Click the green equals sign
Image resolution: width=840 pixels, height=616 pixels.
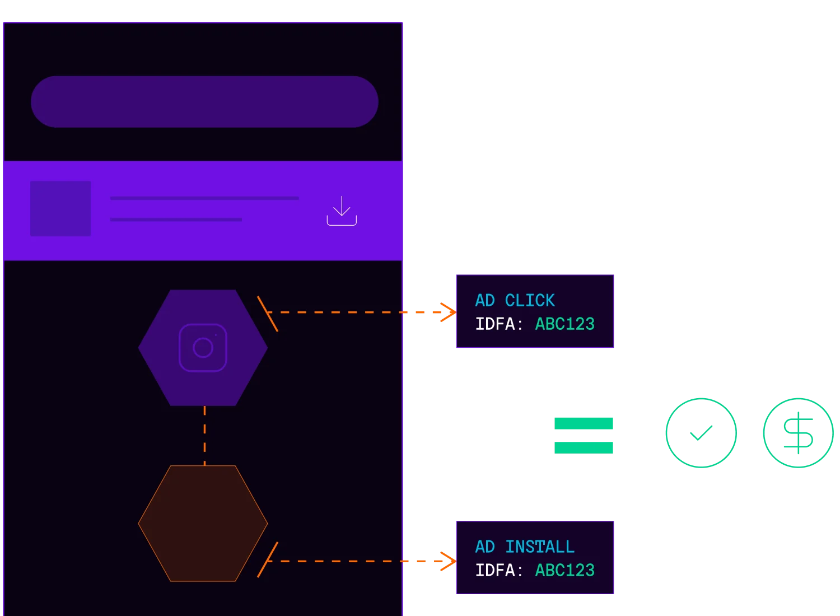(x=584, y=435)
